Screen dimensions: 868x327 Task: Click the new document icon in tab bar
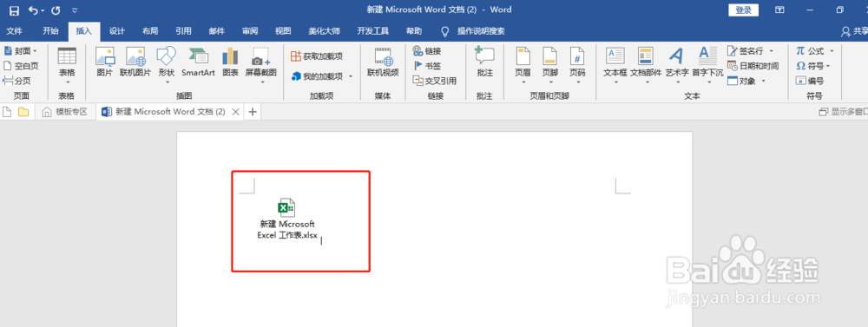[8, 112]
